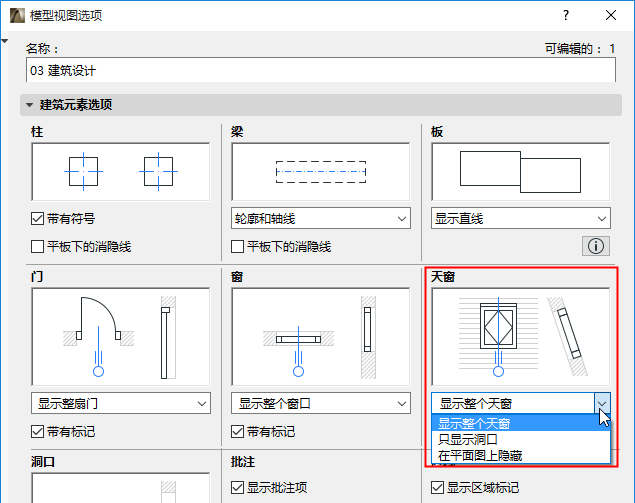
Task: Open the 显示整扇门 door dropdown
Action: click(121, 403)
